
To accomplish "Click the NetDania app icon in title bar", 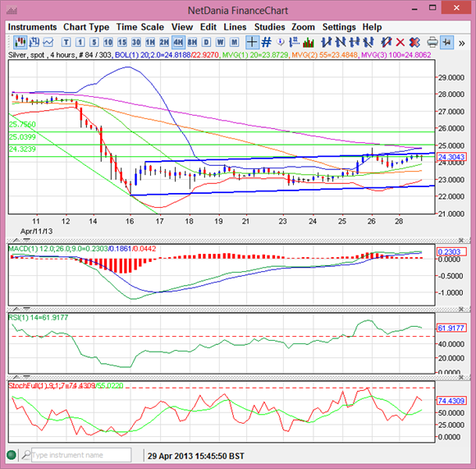I will point(11,11).
